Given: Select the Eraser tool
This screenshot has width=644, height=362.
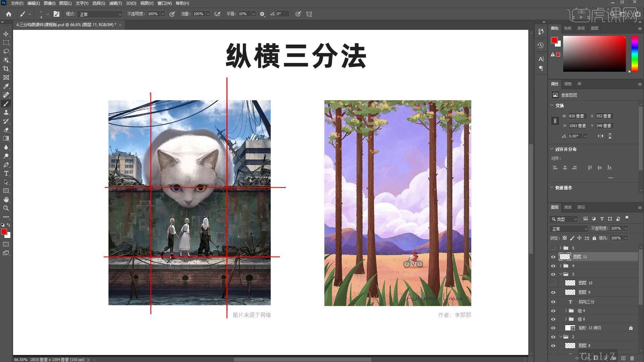Looking at the screenshot, I should (6, 130).
